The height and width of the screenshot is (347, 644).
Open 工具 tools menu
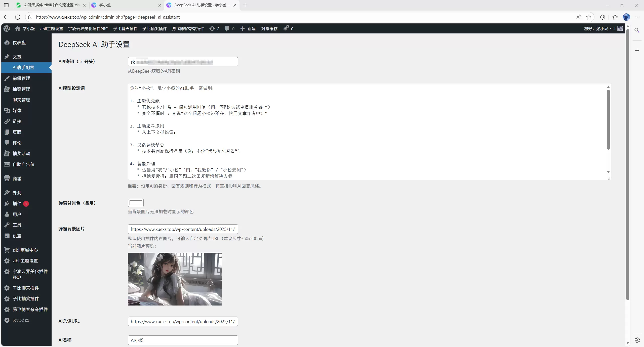pyautogui.click(x=26, y=225)
